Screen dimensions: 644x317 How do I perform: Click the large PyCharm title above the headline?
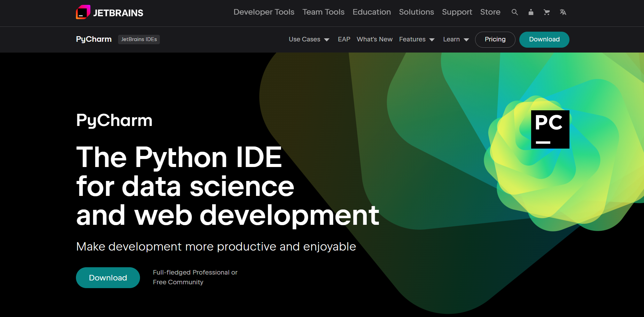tap(114, 121)
